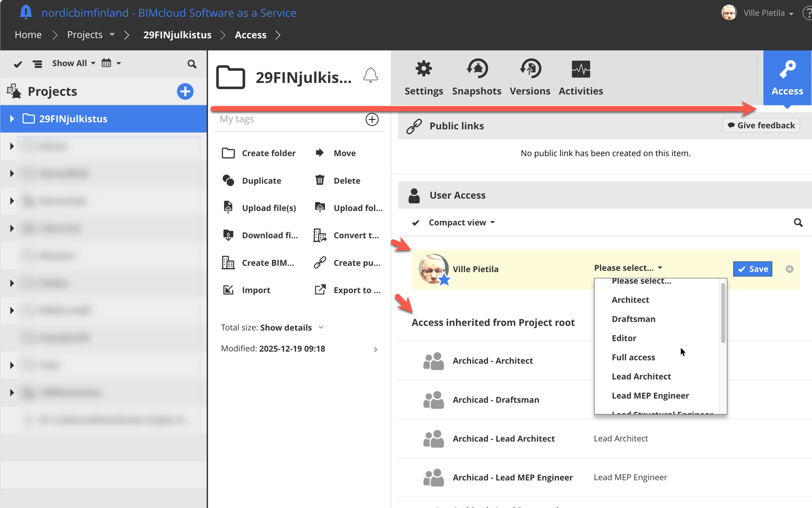Expand Total size Show details
Image resolution: width=812 pixels, height=508 pixels.
(x=286, y=327)
